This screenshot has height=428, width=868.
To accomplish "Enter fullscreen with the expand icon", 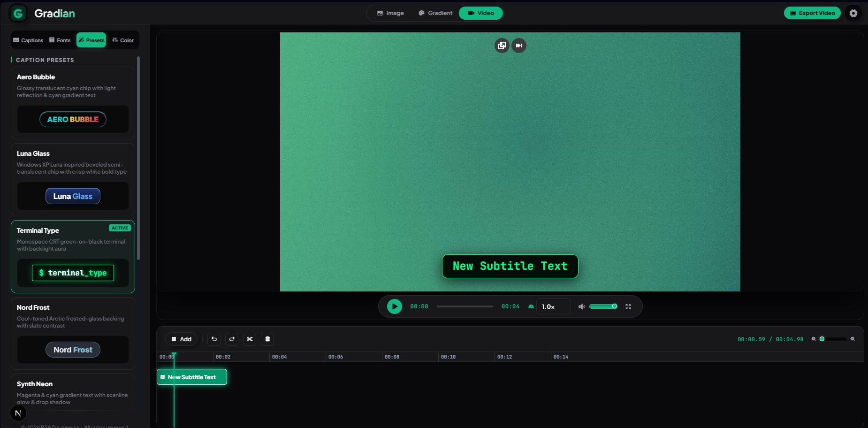I will pyautogui.click(x=628, y=306).
